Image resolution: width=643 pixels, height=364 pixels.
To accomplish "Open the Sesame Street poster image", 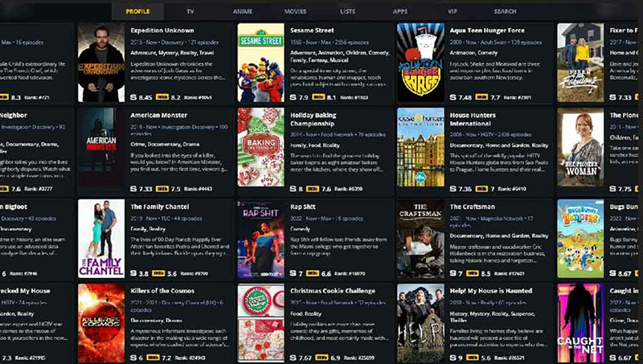I will [260, 63].
